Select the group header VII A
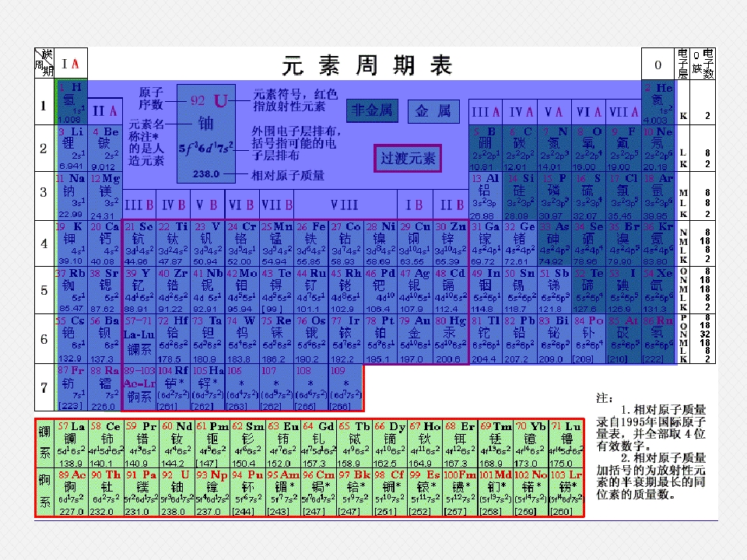 [623, 112]
